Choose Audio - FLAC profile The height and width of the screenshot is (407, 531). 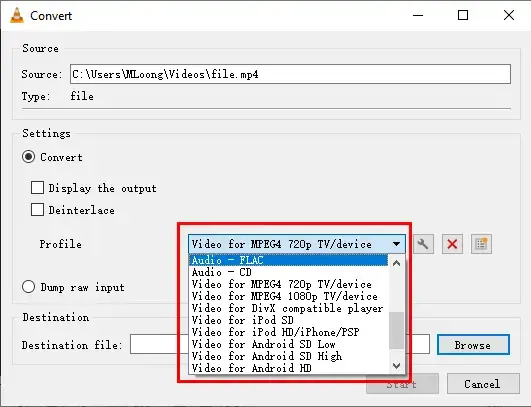pyautogui.click(x=288, y=260)
